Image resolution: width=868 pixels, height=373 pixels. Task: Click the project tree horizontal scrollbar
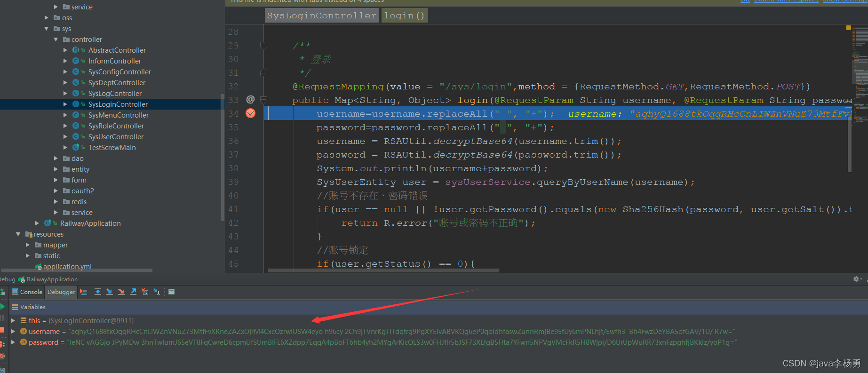tap(77, 270)
